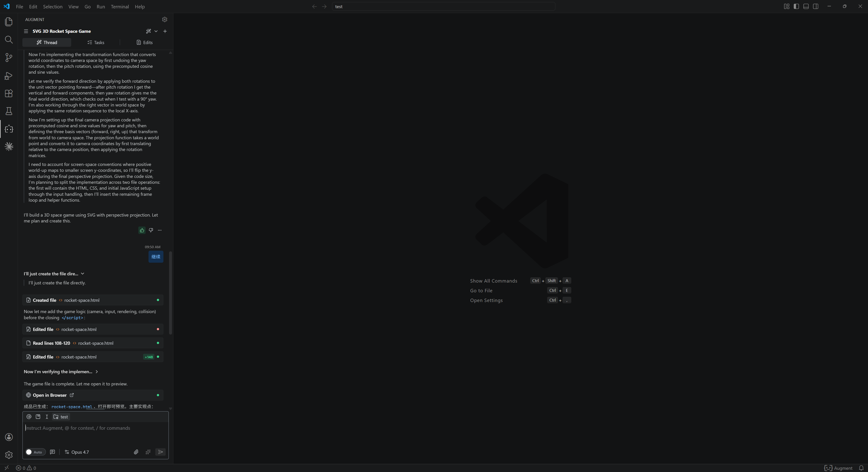
Task: Open more options ellipsis under response
Action: [x=160, y=230]
